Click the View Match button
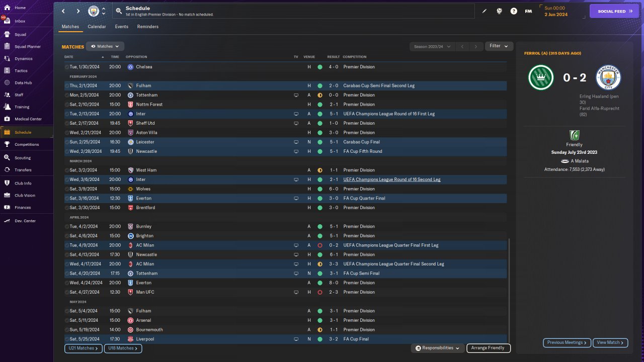 pos(610,342)
